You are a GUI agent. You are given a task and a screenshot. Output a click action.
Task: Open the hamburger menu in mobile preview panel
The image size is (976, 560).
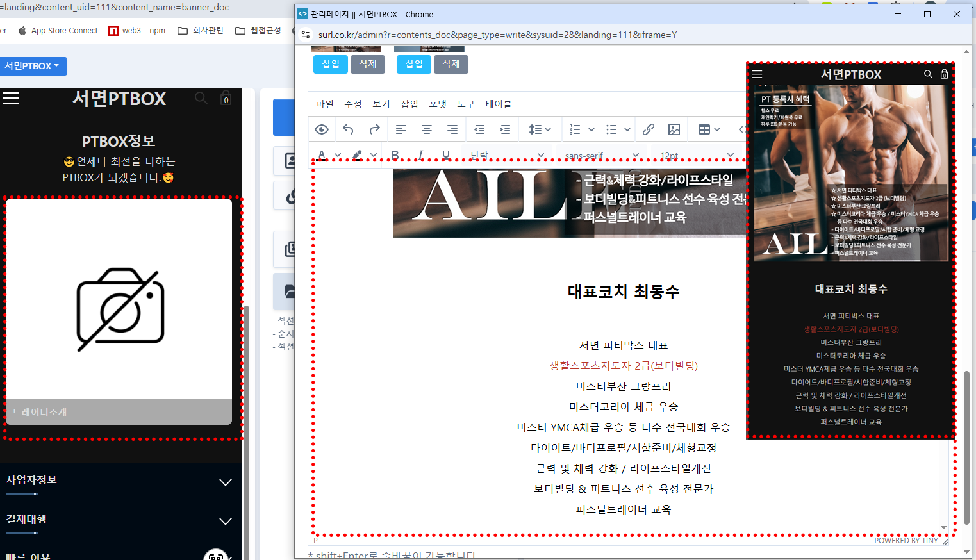757,74
